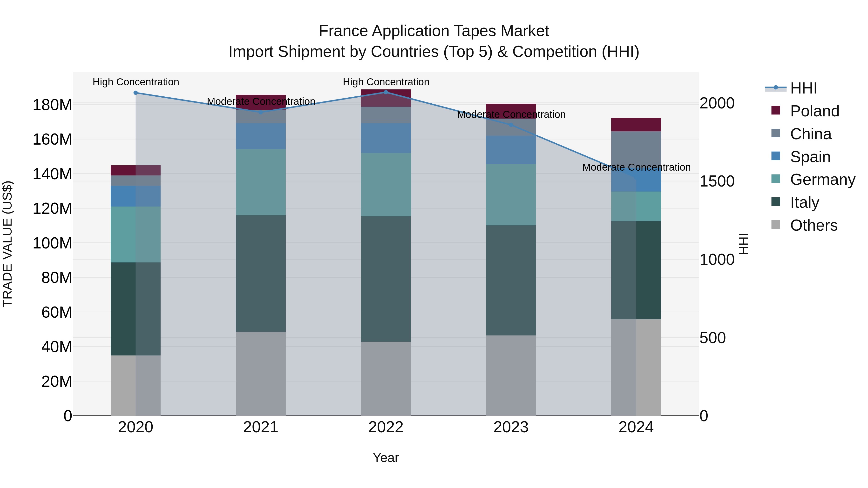Click the 500 HHI axis tick
868x488 pixels.
click(x=713, y=338)
